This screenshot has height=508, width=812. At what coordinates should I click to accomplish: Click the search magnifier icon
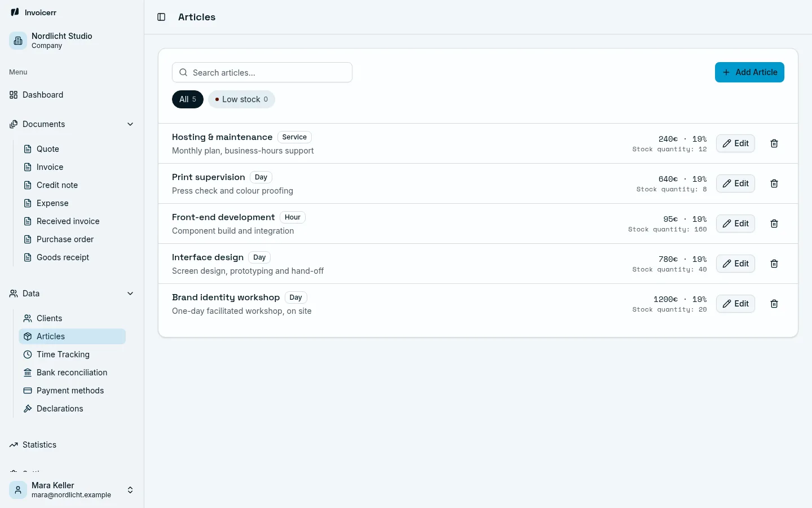[x=183, y=72]
